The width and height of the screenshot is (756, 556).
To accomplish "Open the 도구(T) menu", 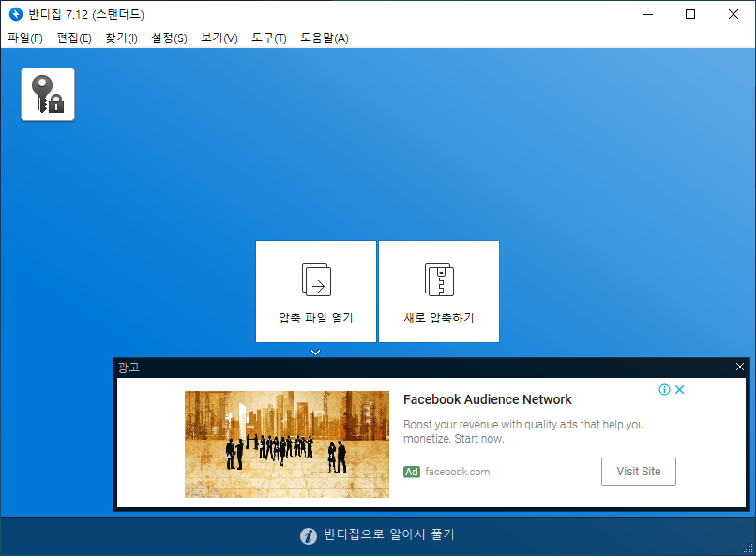I will (x=269, y=38).
